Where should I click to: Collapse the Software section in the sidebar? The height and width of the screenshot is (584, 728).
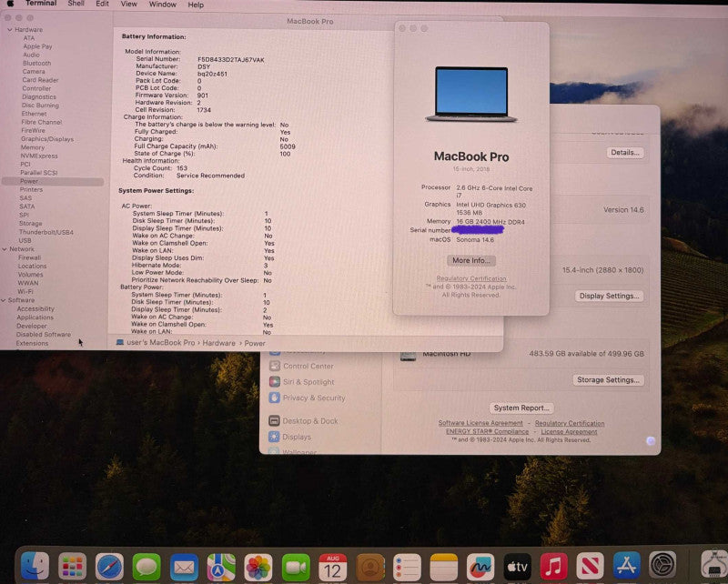pos(4,300)
